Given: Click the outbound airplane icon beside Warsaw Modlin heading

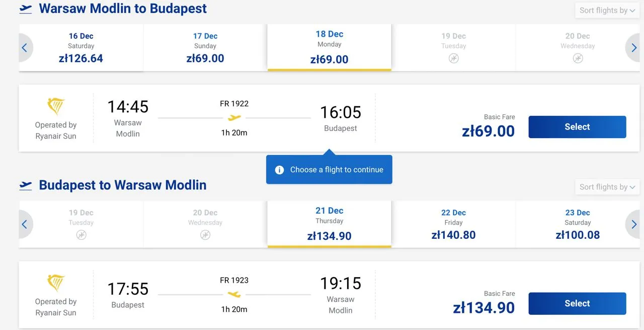Looking at the screenshot, I should (26, 9).
